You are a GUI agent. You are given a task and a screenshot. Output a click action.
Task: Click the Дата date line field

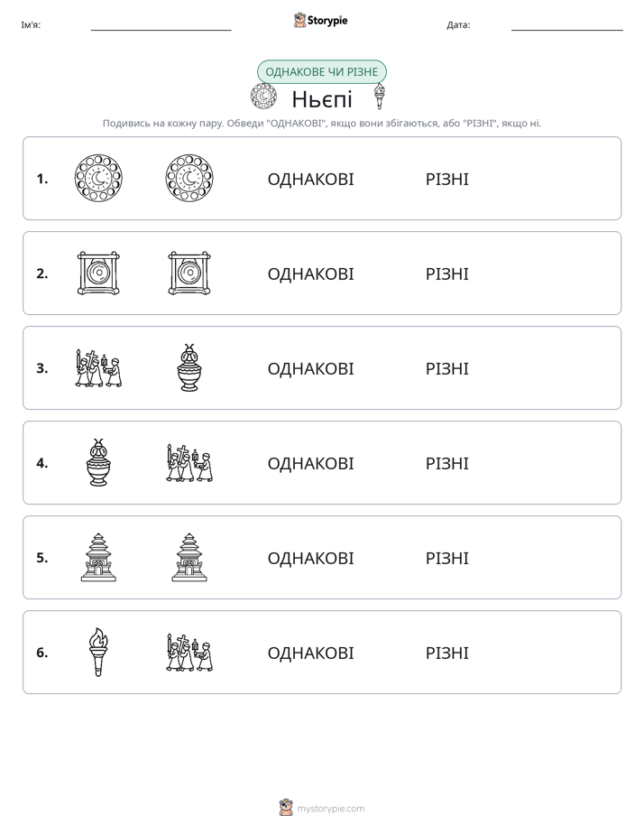click(567, 25)
